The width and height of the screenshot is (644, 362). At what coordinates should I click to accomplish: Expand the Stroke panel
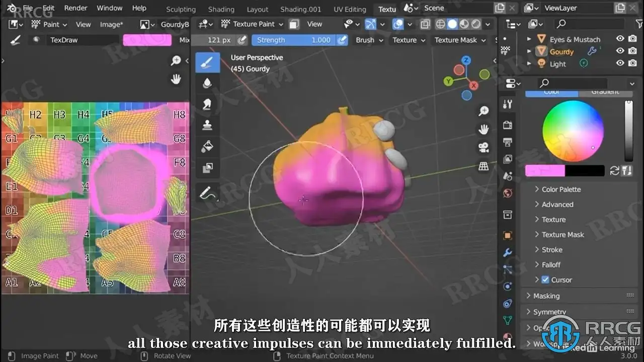tap(552, 249)
